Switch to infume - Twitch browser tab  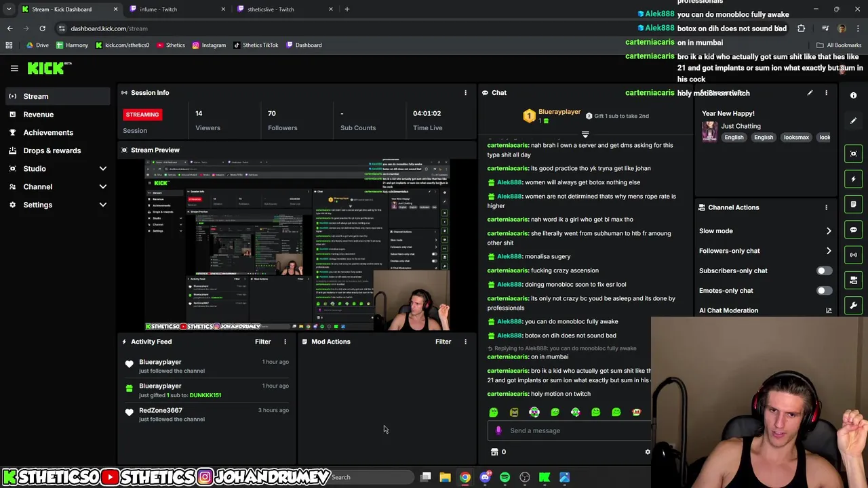click(178, 9)
